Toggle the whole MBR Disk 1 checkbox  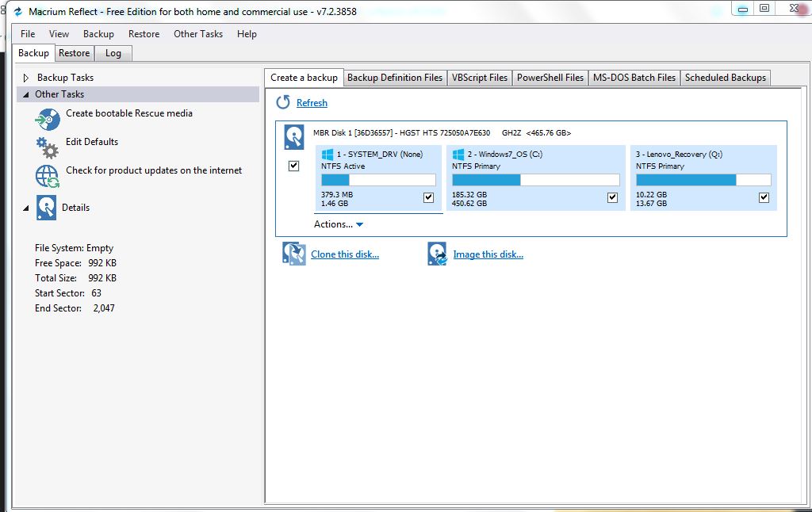293,166
